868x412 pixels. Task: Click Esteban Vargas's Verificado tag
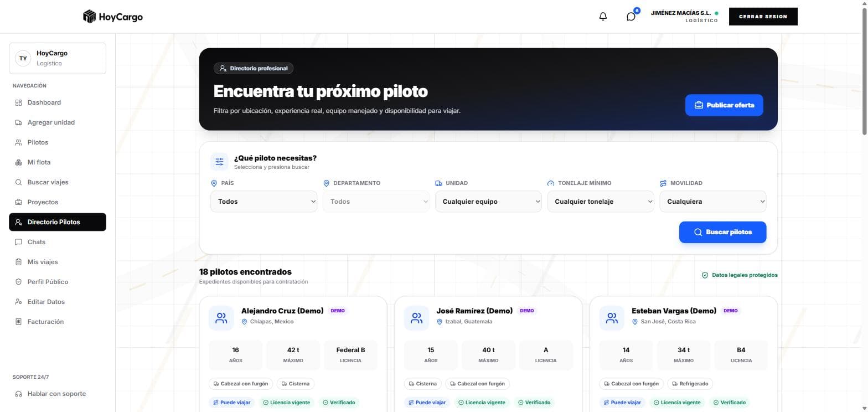[x=730, y=403]
